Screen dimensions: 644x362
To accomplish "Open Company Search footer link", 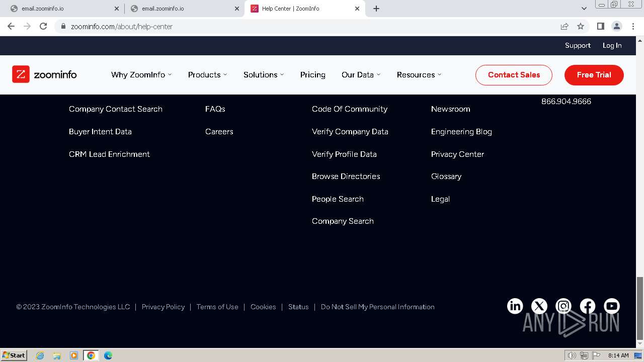I will pos(343,221).
